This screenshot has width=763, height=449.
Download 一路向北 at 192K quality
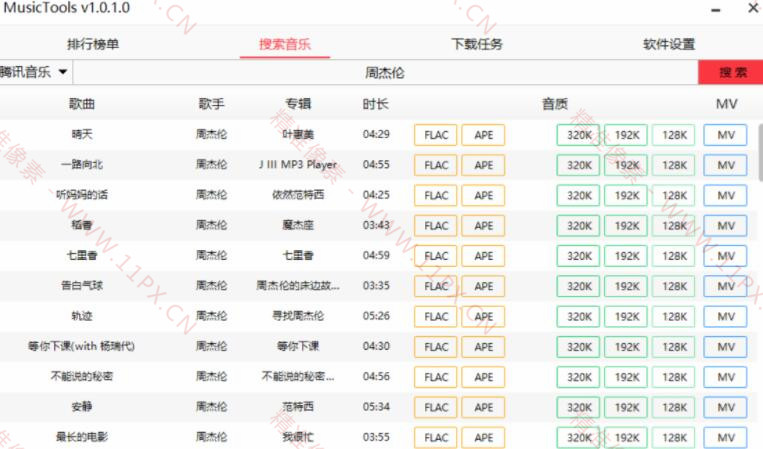tap(626, 165)
